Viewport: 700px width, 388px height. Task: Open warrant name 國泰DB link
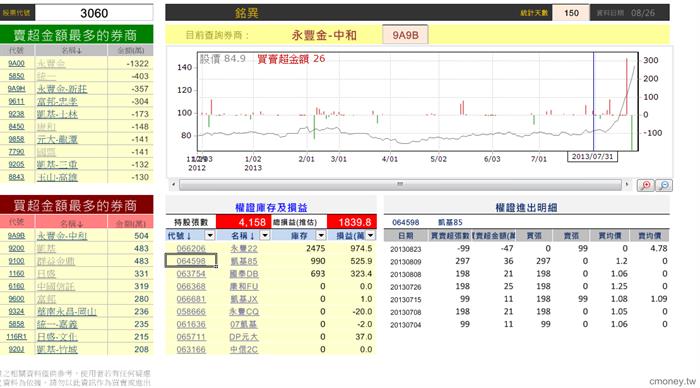tap(244, 274)
